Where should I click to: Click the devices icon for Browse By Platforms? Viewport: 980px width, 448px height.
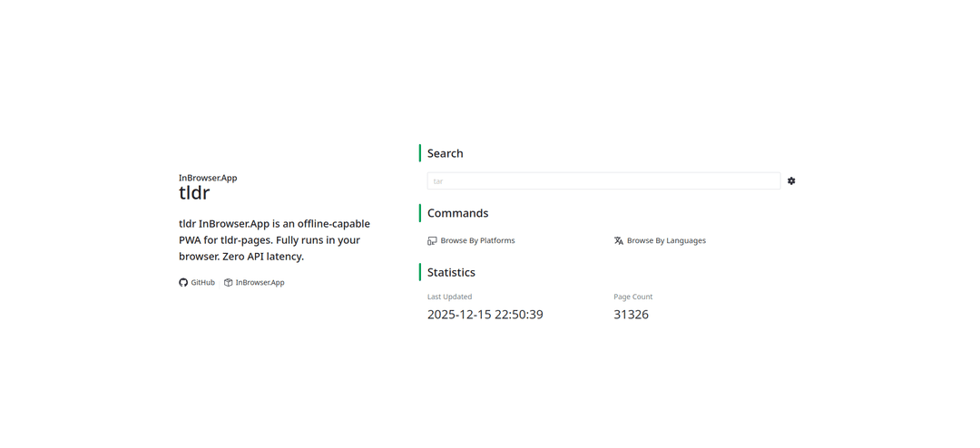coord(432,241)
